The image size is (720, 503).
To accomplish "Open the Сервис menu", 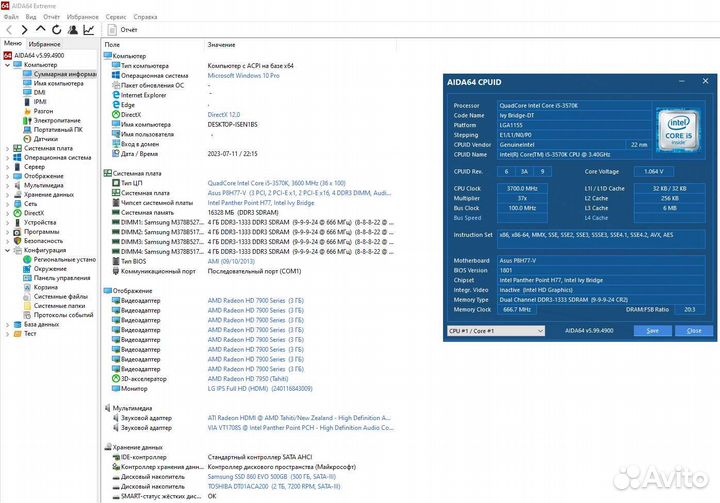I will [x=115, y=17].
